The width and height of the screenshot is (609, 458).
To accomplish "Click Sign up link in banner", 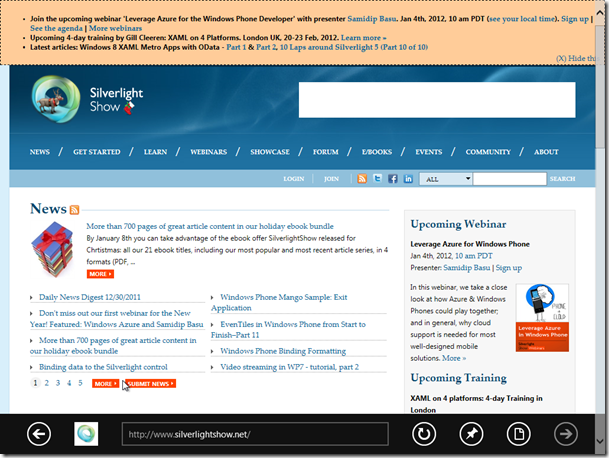I will point(575,19).
